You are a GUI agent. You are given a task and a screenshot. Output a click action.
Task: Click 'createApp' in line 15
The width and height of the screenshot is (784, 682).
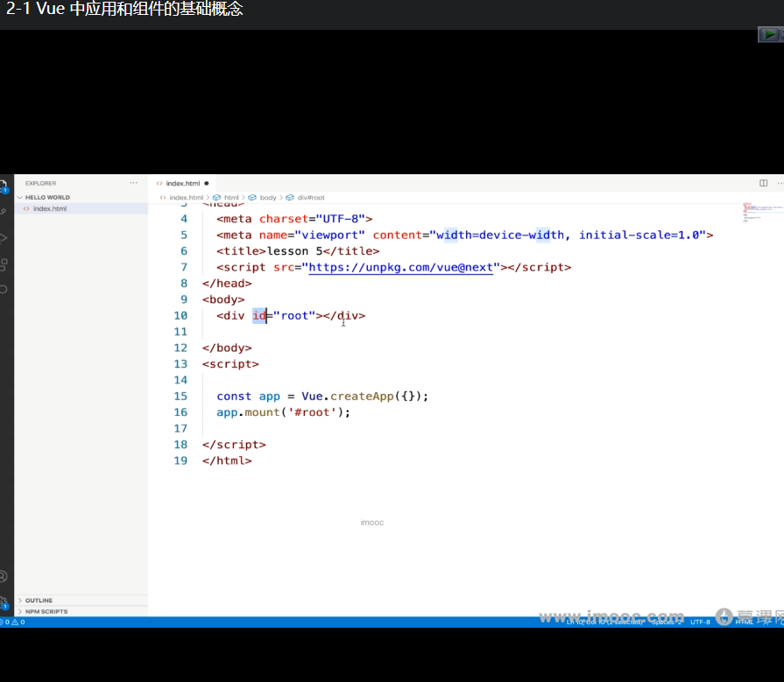coord(362,397)
